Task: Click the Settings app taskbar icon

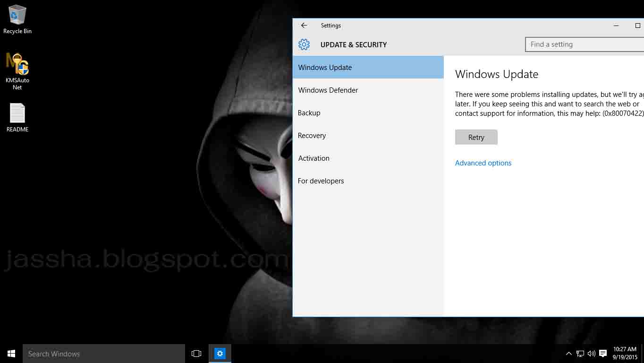Action: [220, 354]
